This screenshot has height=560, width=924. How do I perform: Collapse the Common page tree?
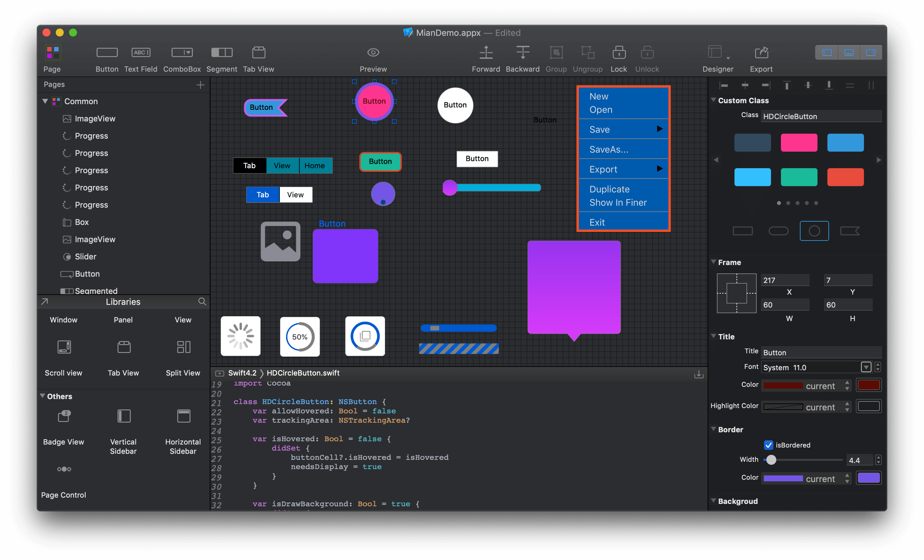pyautogui.click(x=45, y=101)
